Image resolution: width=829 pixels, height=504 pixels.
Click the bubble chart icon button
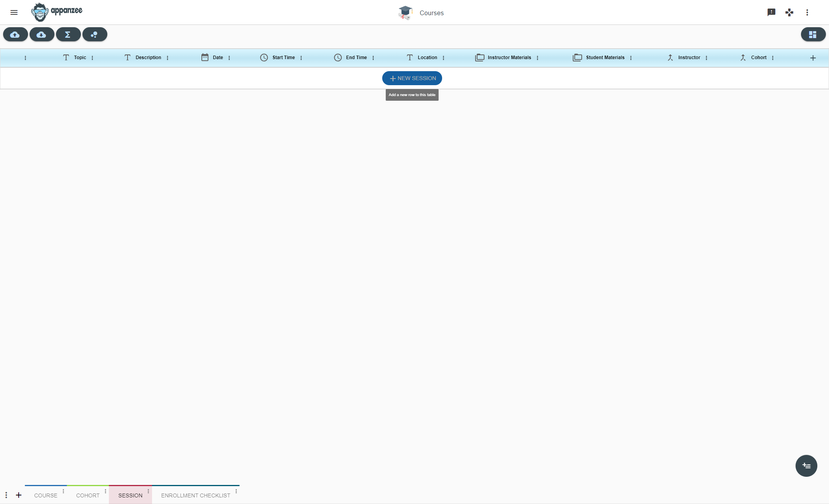[x=95, y=35]
